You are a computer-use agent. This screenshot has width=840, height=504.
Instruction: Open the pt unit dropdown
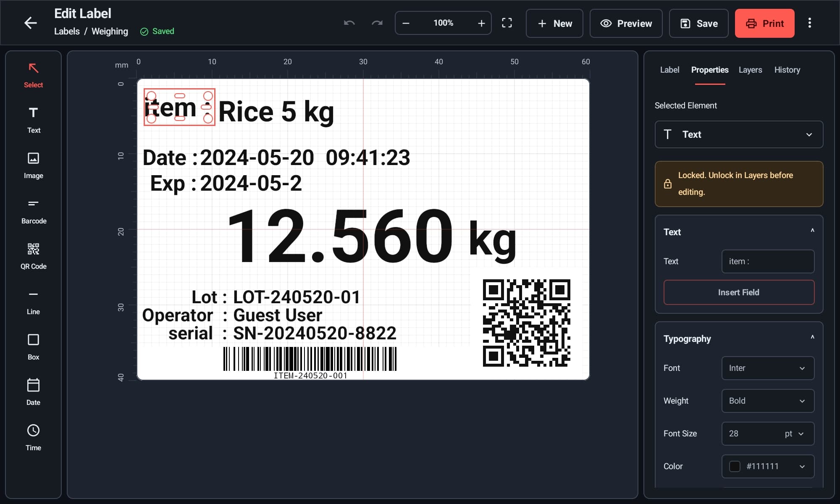795,434
